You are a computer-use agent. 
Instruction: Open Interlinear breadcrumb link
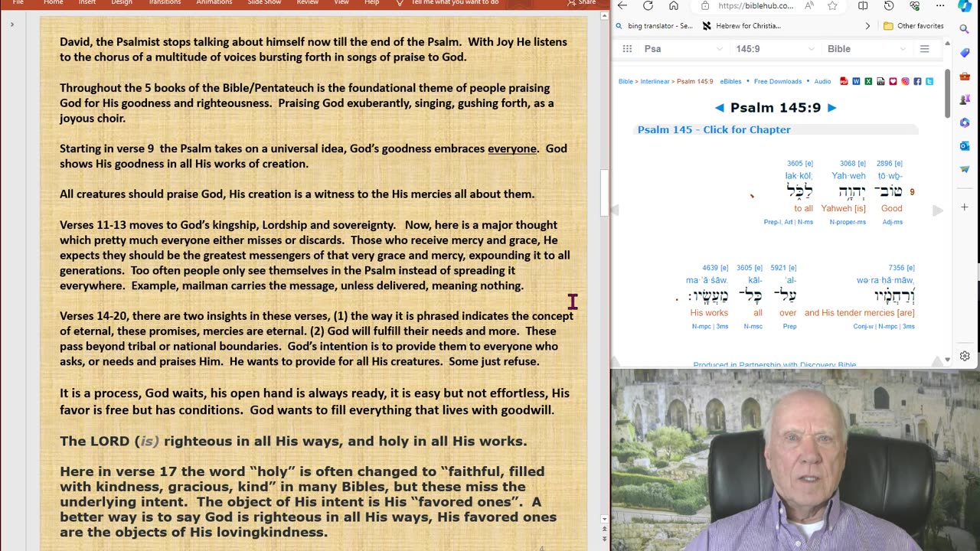point(655,81)
